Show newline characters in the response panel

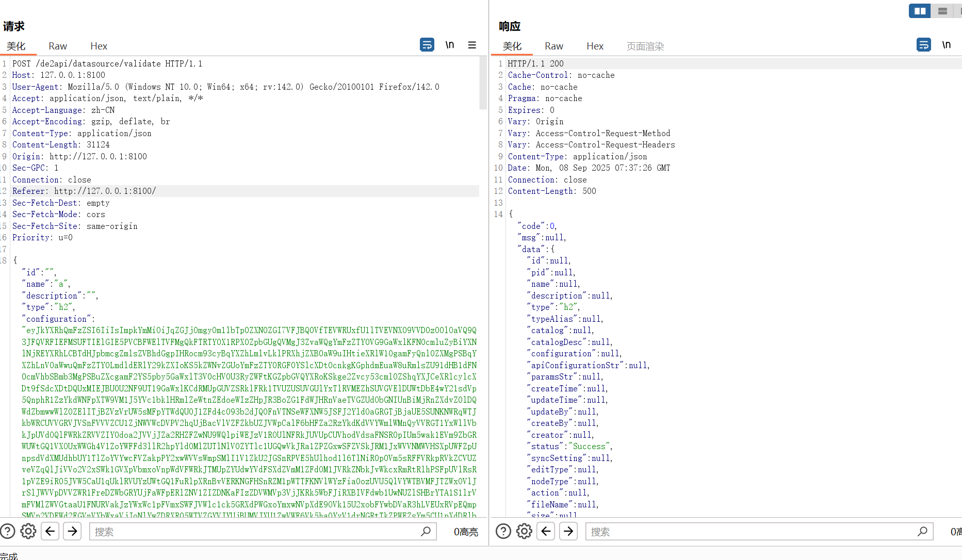point(946,45)
